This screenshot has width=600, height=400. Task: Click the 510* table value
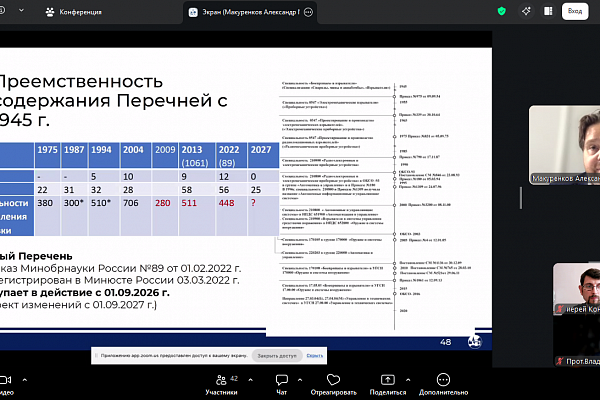101,203
